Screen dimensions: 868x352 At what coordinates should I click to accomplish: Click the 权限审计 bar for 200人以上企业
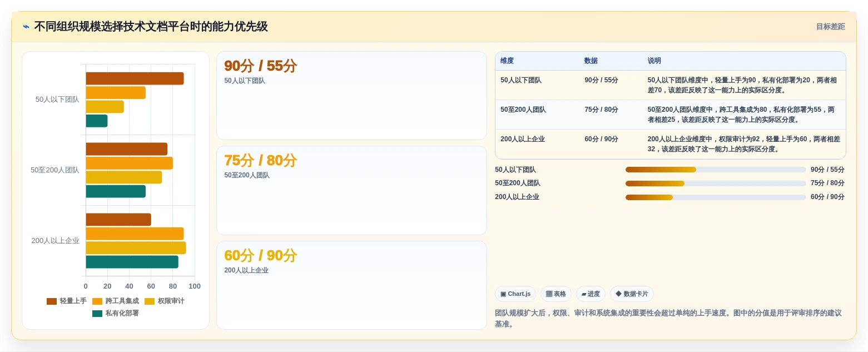pyautogui.click(x=136, y=248)
